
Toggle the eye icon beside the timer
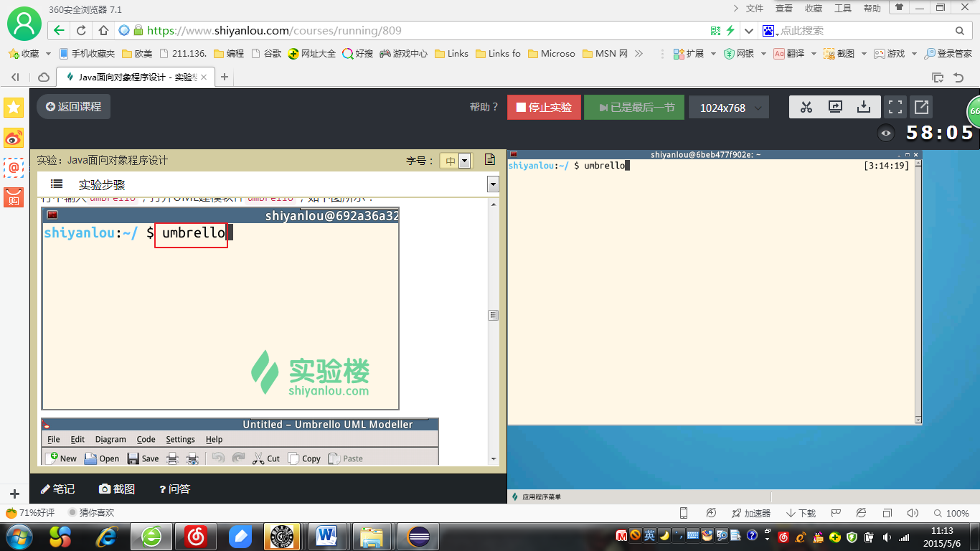point(887,133)
